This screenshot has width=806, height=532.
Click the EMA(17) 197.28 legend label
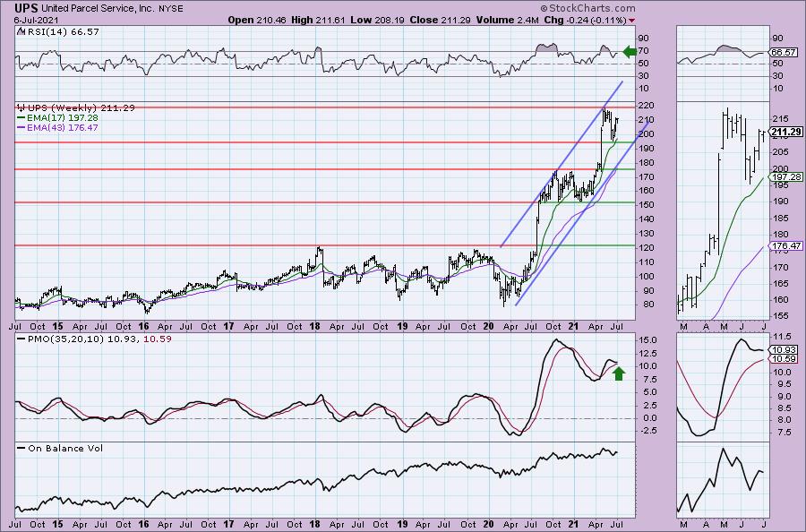pos(62,117)
